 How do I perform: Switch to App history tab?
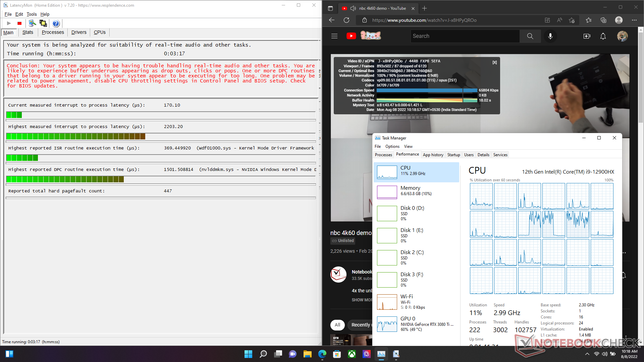click(433, 155)
